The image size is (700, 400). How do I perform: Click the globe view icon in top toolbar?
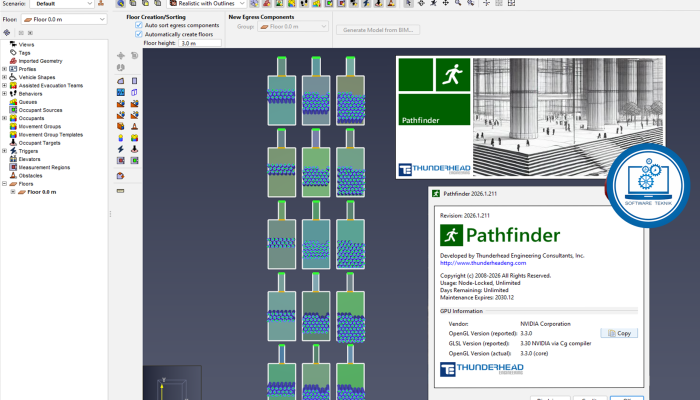[121, 3]
